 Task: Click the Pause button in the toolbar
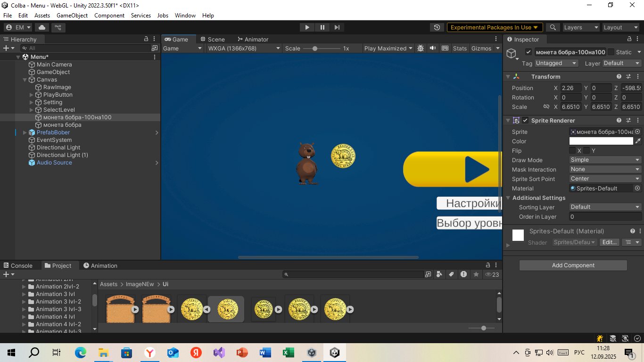(x=322, y=27)
